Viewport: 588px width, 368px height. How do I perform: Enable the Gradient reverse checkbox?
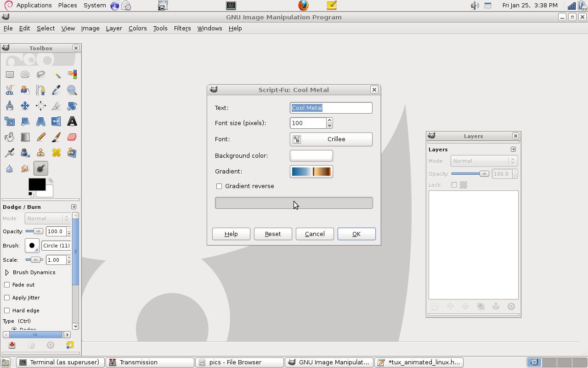219,186
